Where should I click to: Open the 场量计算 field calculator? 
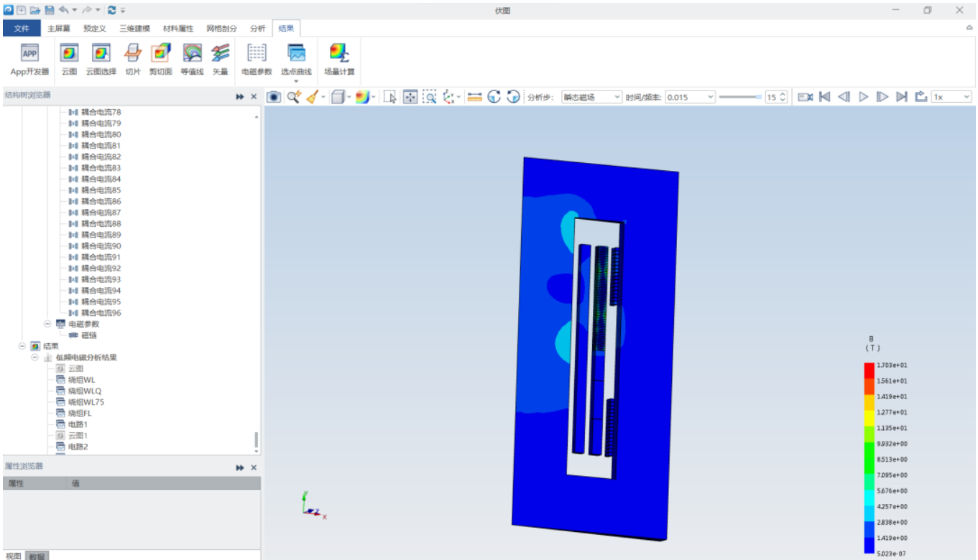pyautogui.click(x=338, y=59)
